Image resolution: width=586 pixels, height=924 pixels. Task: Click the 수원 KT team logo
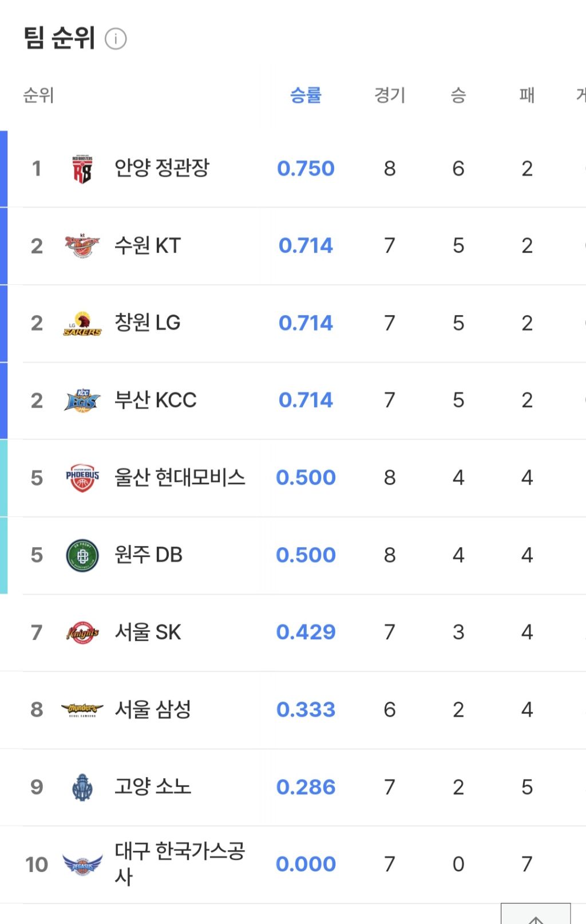pos(82,246)
